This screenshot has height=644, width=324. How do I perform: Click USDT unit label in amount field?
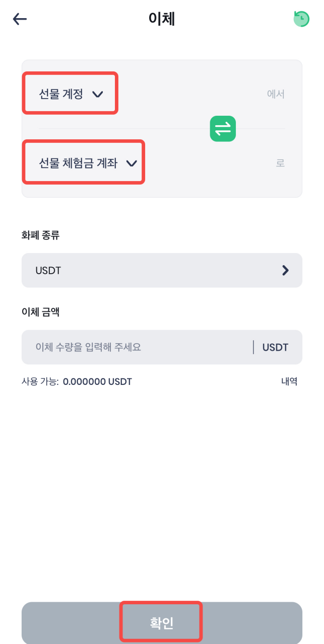(x=275, y=347)
